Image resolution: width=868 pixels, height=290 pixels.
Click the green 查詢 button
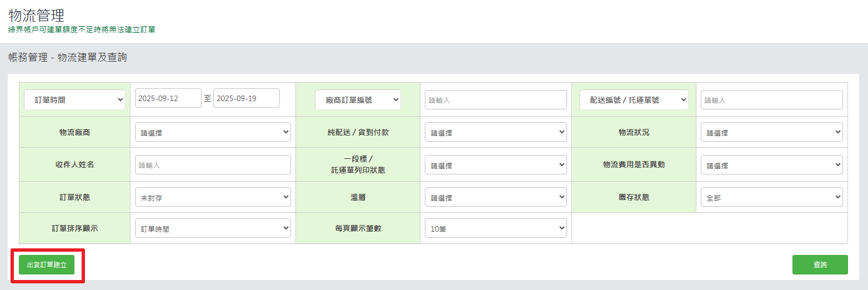(820, 265)
